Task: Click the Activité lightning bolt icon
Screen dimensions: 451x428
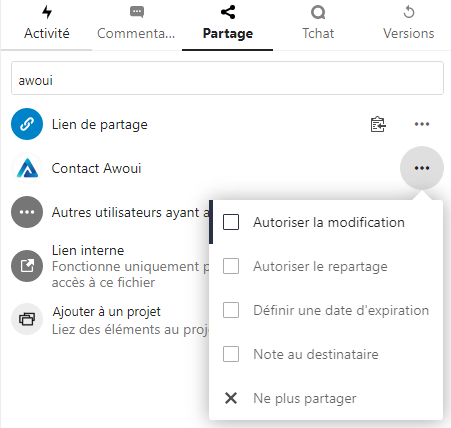Action: coord(47,12)
